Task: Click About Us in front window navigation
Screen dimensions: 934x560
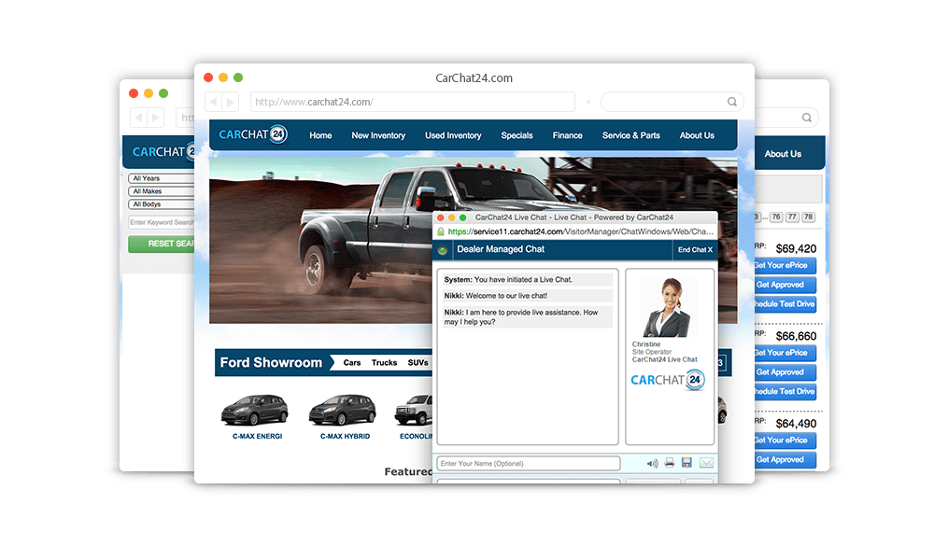Action: click(x=697, y=135)
